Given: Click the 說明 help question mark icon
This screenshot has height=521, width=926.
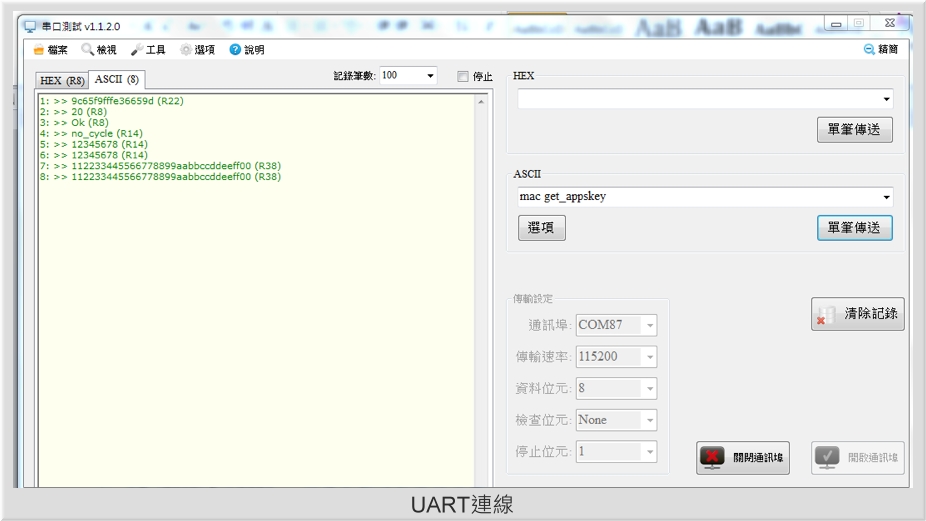Looking at the screenshot, I should (235, 49).
